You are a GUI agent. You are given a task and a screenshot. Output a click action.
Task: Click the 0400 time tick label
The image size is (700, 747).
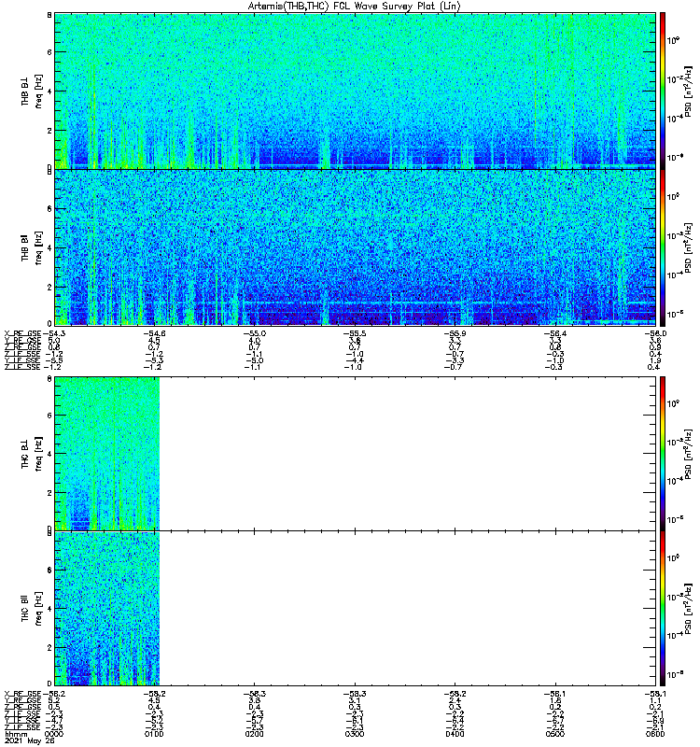[x=455, y=734]
